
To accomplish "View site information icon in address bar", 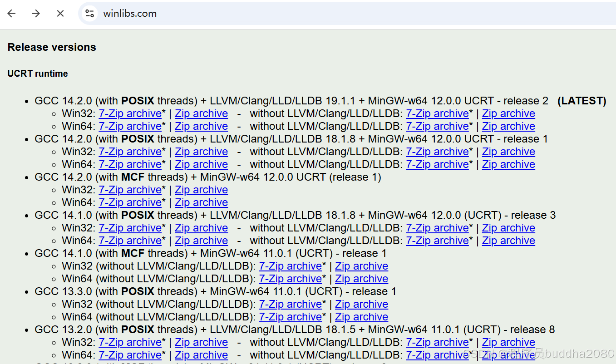I will pyautogui.click(x=90, y=14).
